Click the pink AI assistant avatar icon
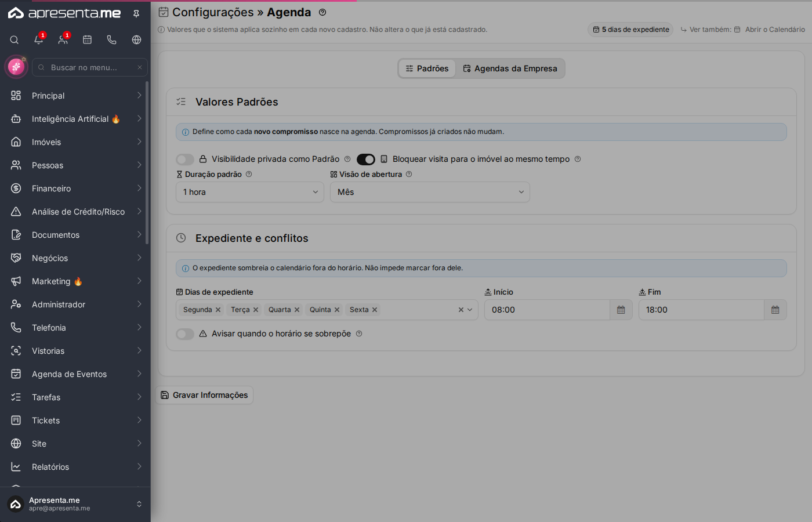The width and height of the screenshot is (812, 522). 16,67
